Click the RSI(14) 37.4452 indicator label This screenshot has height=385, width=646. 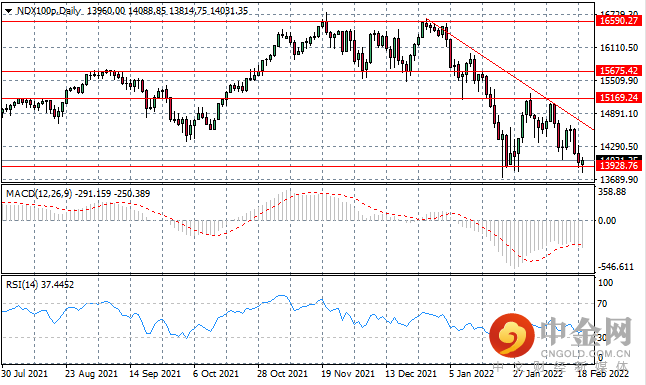click(40, 284)
